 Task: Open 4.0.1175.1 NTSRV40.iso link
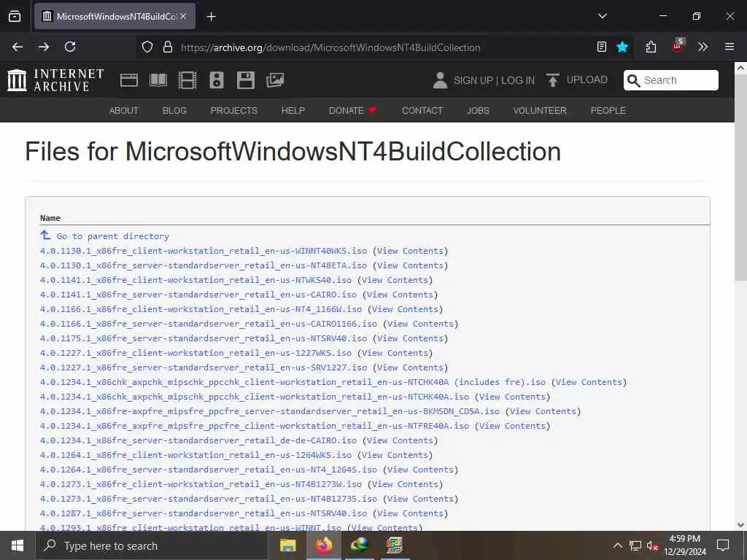tap(204, 338)
